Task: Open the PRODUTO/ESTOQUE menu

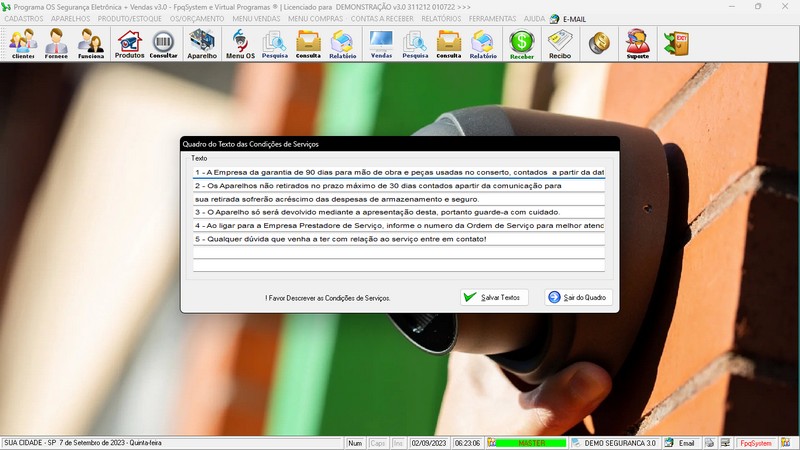Action: (130, 19)
